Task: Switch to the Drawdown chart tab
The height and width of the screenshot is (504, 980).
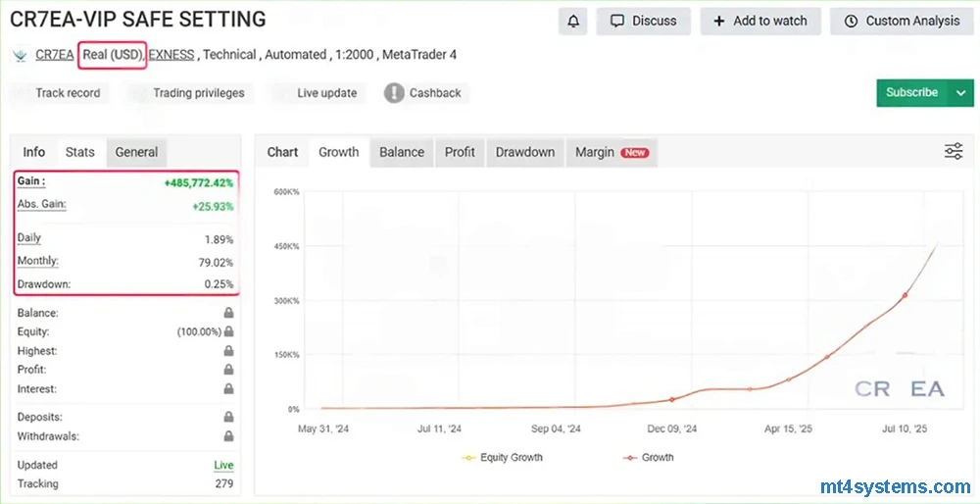Action: pyautogui.click(x=524, y=152)
